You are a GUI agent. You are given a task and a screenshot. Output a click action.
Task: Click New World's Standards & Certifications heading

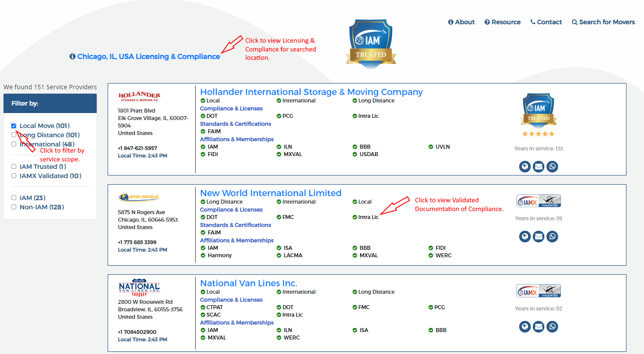click(x=236, y=225)
